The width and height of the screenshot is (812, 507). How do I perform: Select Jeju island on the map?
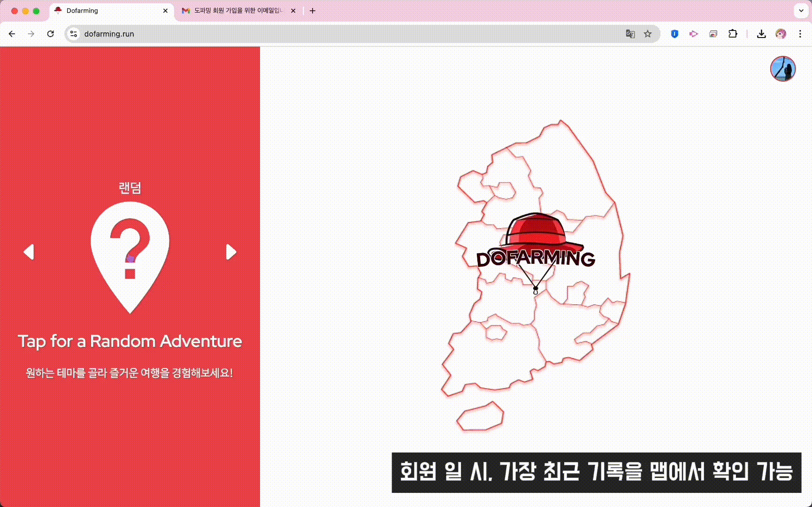pos(480,416)
